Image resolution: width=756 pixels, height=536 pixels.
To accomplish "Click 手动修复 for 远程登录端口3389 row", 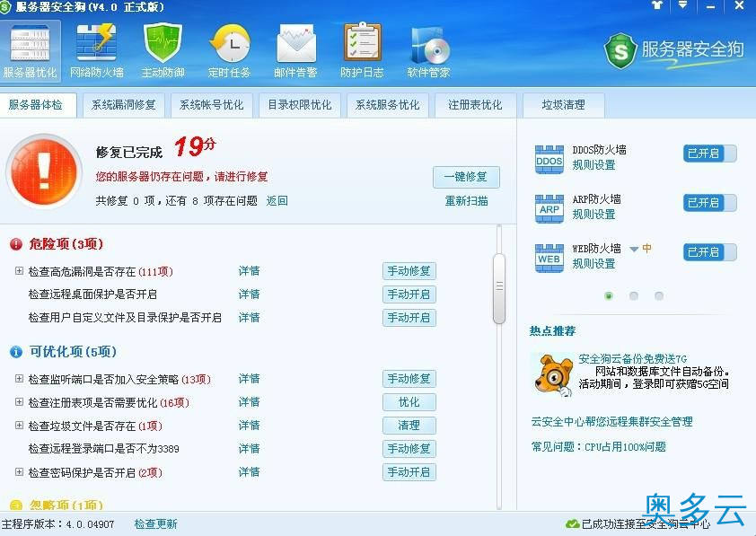I will pos(409,449).
